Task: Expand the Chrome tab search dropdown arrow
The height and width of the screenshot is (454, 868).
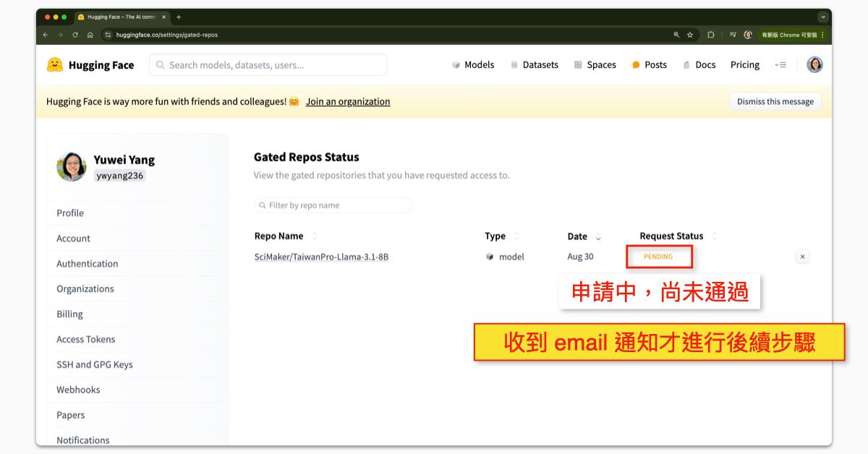Action: click(x=823, y=17)
